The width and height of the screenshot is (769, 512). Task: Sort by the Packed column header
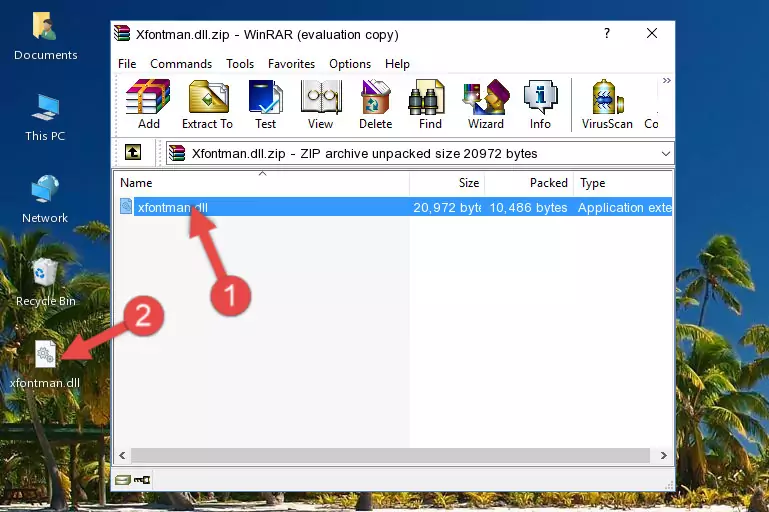coord(529,183)
